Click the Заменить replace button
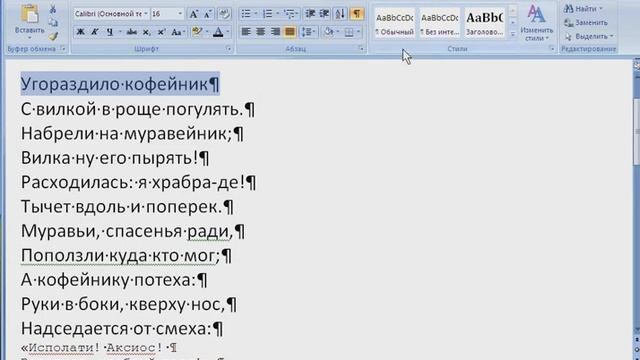Image resolution: width=640 pixels, height=360 pixels. [585, 22]
